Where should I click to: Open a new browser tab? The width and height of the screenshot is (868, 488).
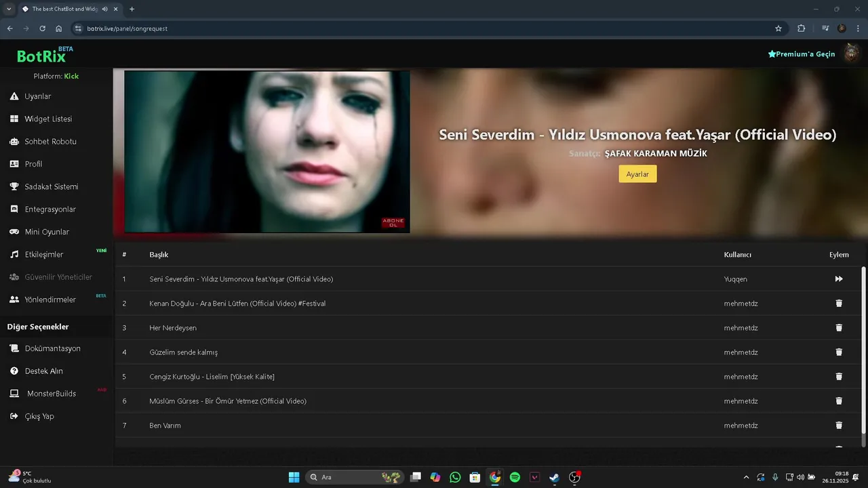coord(132,9)
